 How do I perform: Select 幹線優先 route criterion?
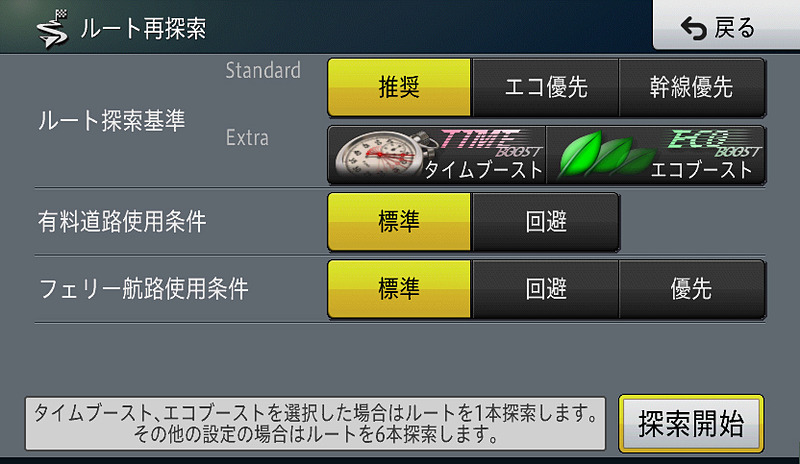pyautogui.click(x=692, y=87)
